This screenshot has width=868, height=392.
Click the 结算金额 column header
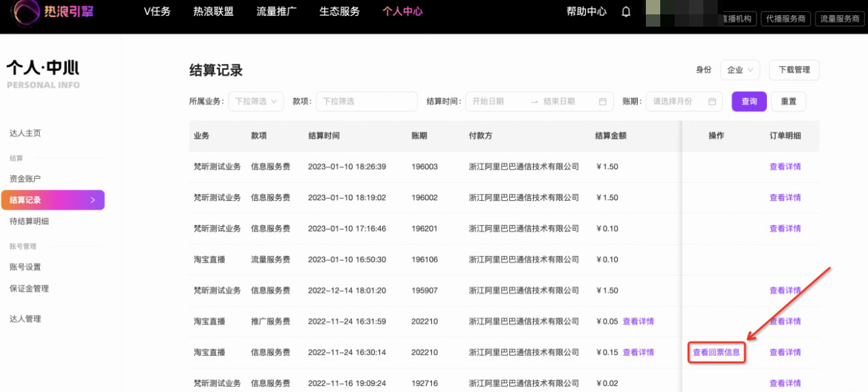pos(611,136)
